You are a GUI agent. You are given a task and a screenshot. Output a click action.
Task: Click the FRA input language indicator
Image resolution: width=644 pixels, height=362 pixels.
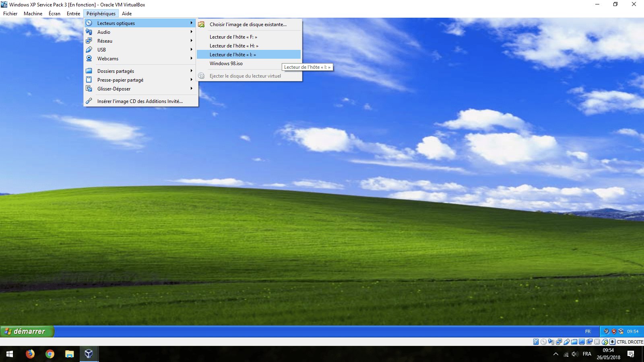pyautogui.click(x=587, y=354)
